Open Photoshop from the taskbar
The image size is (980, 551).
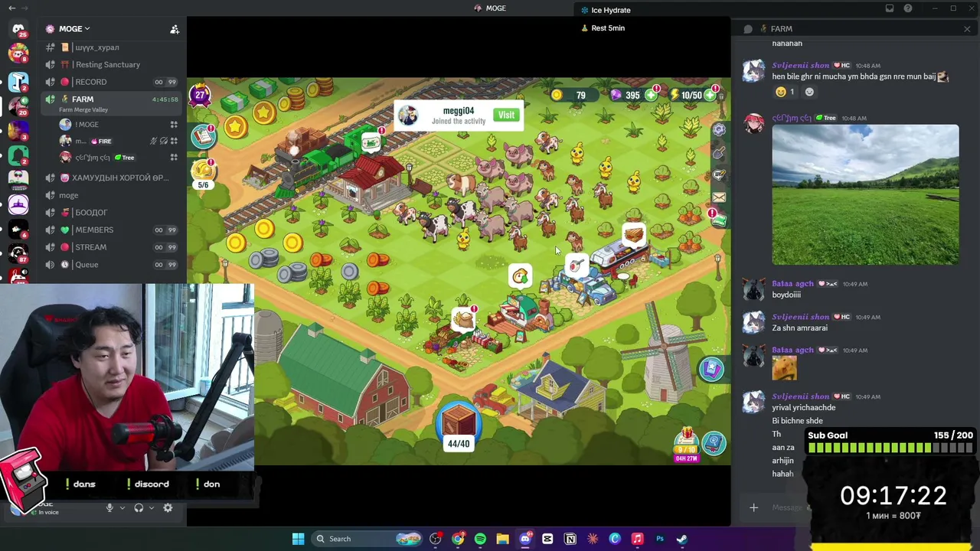pyautogui.click(x=659, y=539)
